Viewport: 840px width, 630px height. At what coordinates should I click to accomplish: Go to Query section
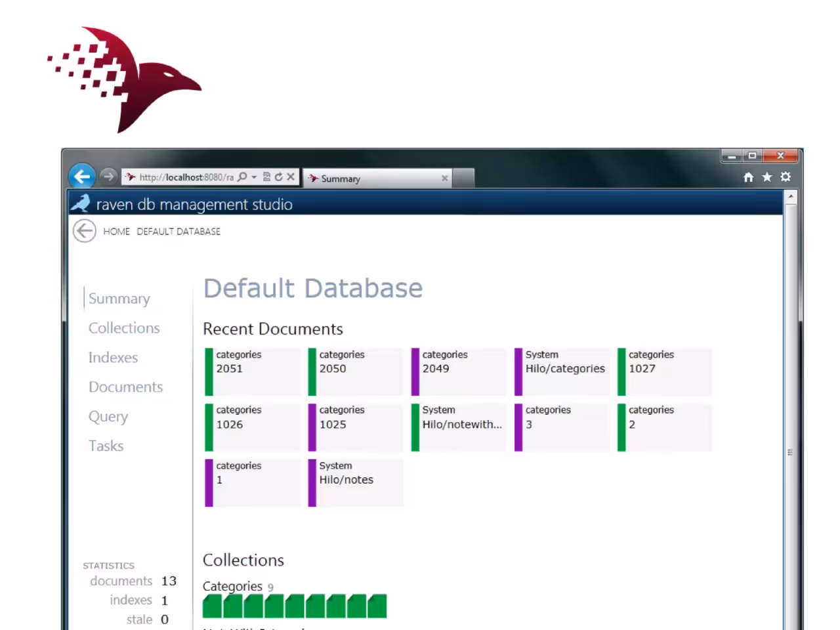(x=108, y=417)
